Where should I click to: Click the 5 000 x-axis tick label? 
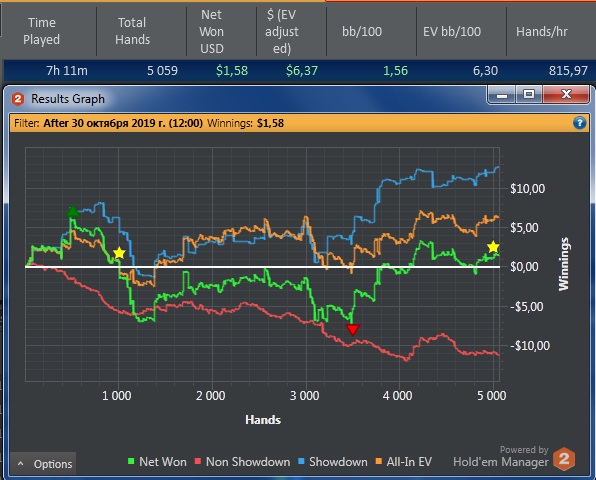pyautogui.click(x=491, y=396)
